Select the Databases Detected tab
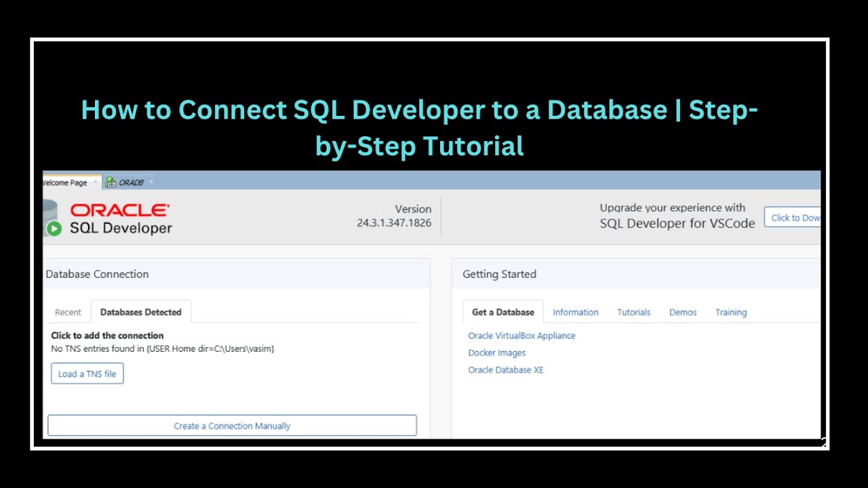The height and width of the screenshot is (488, 868). (141, 312)
